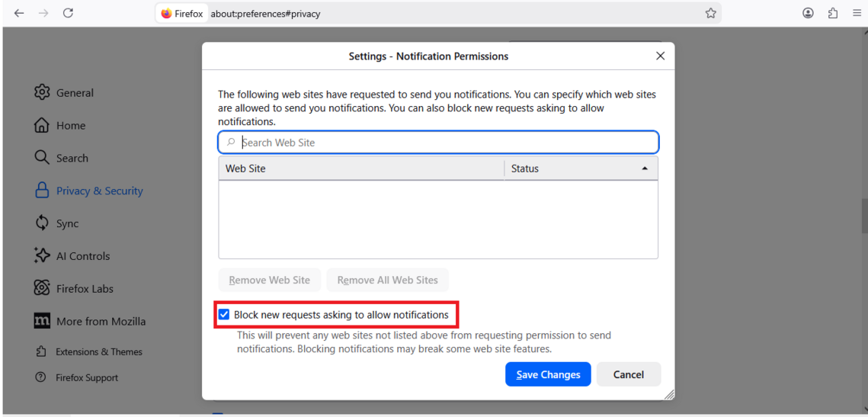Sort the list by Status column arrow

(x=645, y=168)
